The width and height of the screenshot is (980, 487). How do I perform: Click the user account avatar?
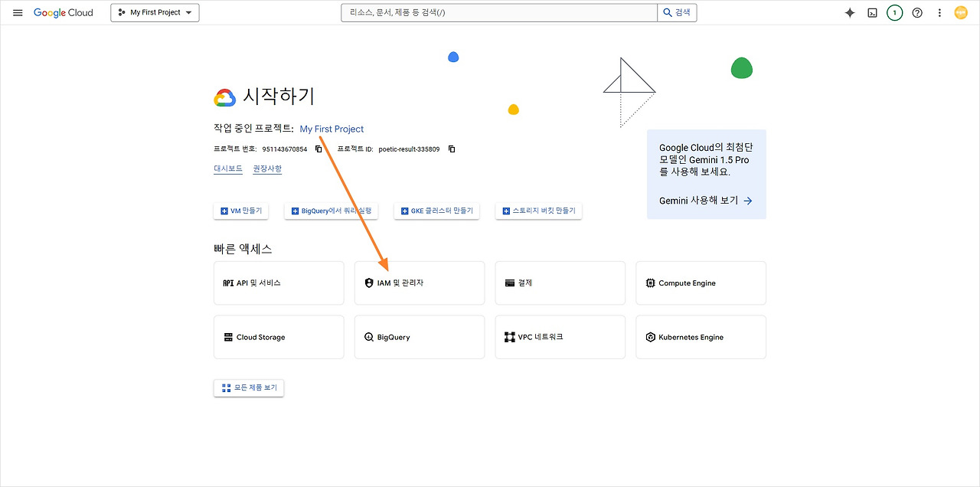(961, 13)
